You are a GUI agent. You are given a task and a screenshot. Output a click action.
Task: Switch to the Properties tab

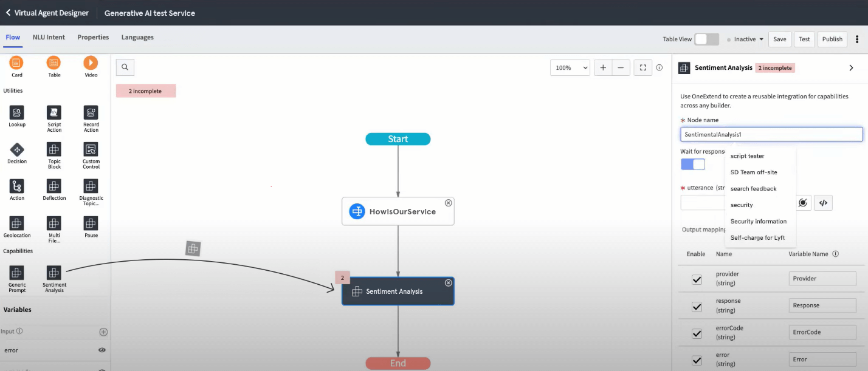click(x=93, y=37)
